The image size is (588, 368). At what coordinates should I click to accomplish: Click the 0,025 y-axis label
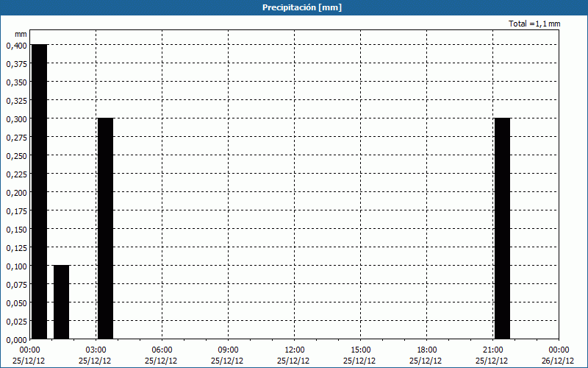click(16, 322)
